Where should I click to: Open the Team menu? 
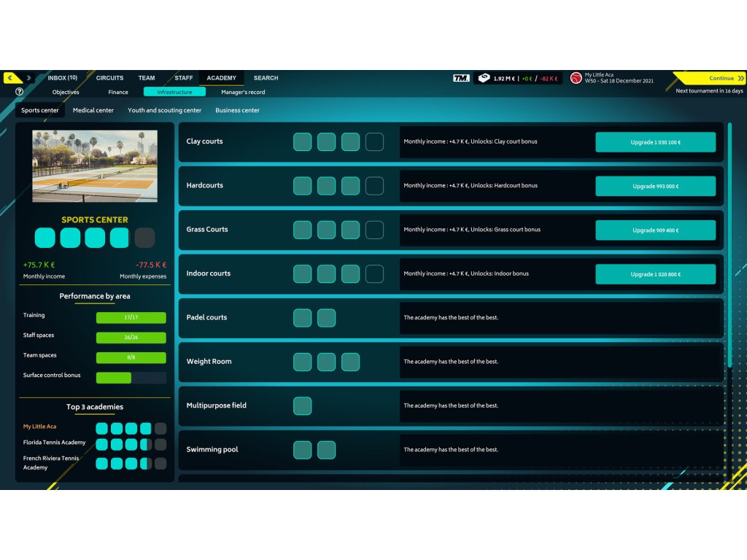tap(146, 77)
